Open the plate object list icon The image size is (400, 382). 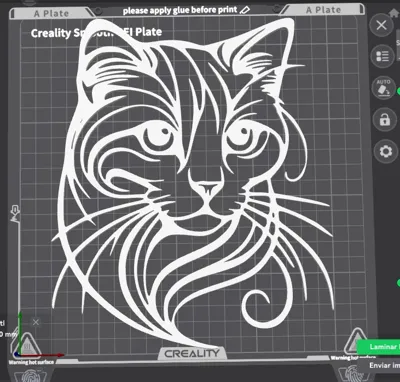point(382,56)
